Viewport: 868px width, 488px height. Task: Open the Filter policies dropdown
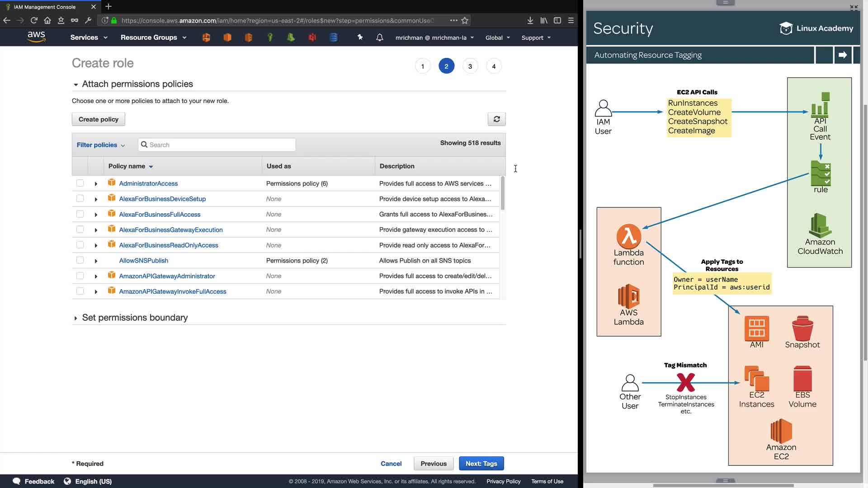100,145
